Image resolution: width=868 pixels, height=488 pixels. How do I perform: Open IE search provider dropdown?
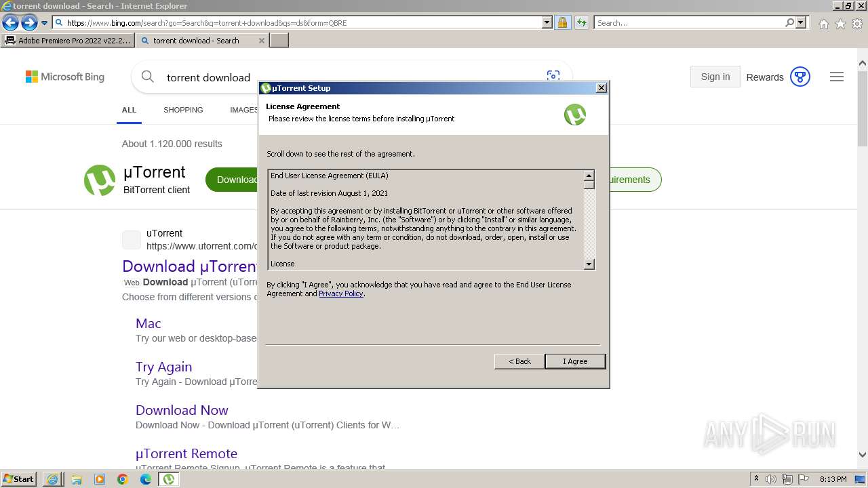coord(801,23)
